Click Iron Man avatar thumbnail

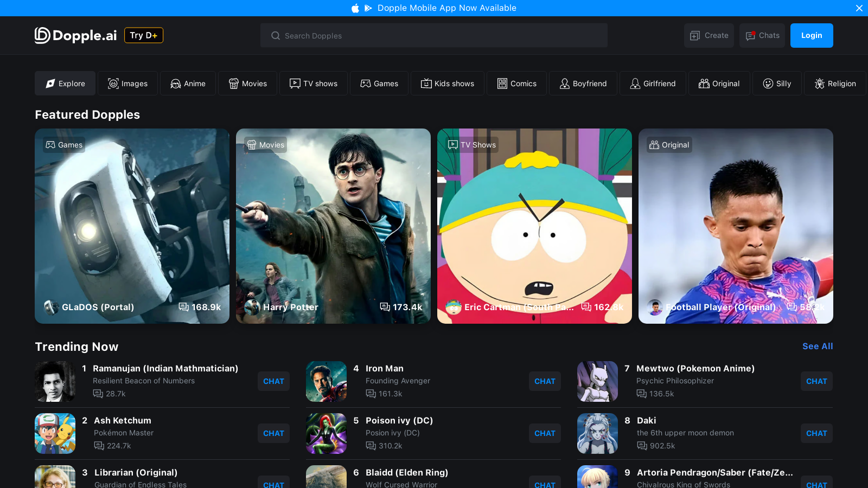tap(326, 381)
